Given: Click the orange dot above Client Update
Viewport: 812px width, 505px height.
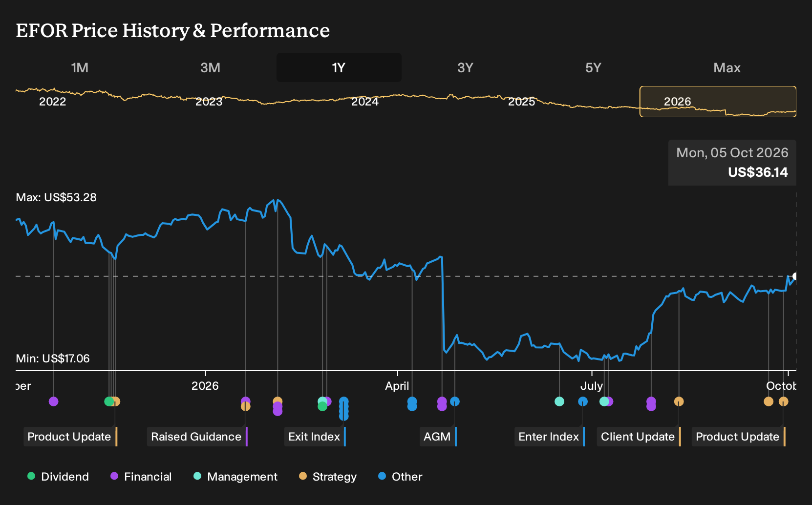Looking at the screenshot, I should point(679,401).
